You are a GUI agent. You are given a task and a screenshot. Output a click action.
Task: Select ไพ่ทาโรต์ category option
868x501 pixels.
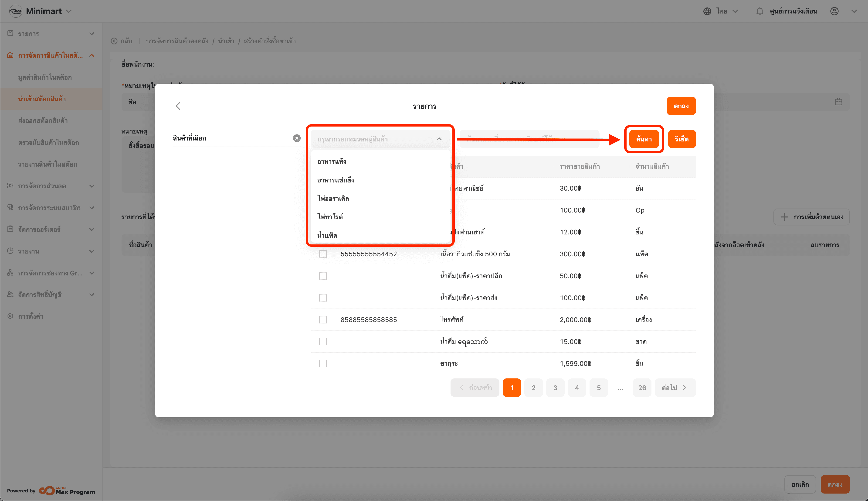tap(330, 217)
